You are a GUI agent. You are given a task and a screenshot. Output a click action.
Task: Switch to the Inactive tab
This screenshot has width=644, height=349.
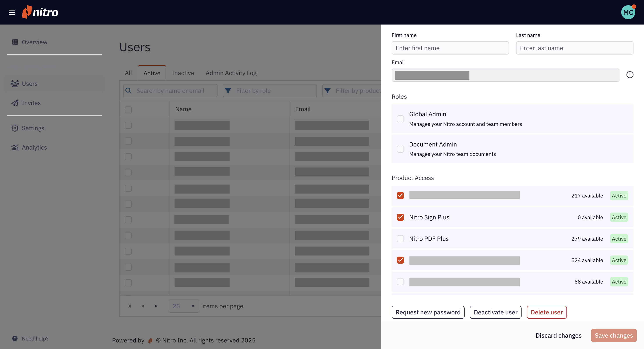183,73
